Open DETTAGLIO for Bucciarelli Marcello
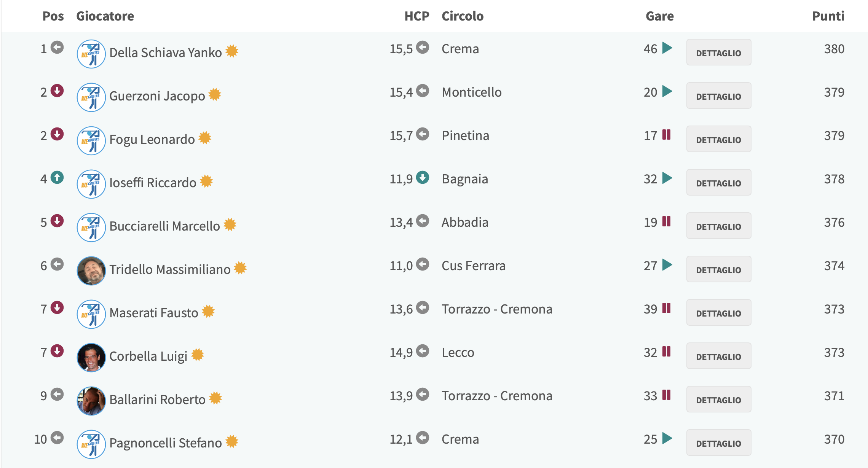This screenshot has height=468, width=868. [719, 226]
